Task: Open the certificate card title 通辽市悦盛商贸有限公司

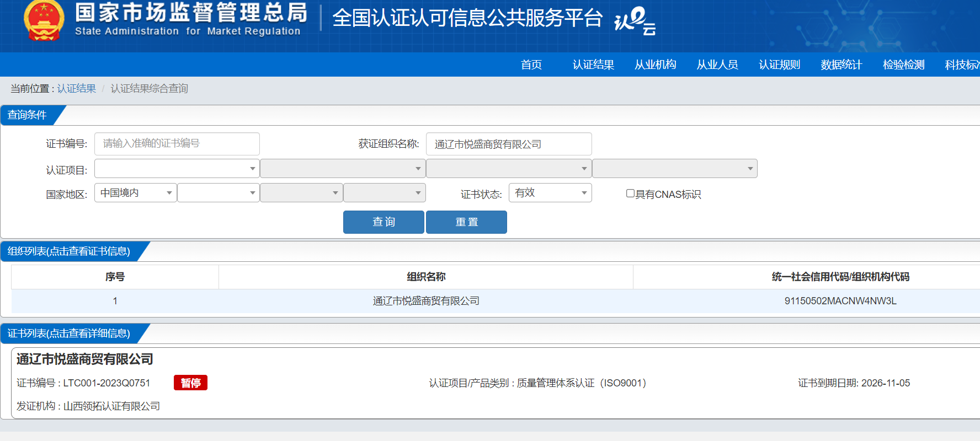Action: 85,359
